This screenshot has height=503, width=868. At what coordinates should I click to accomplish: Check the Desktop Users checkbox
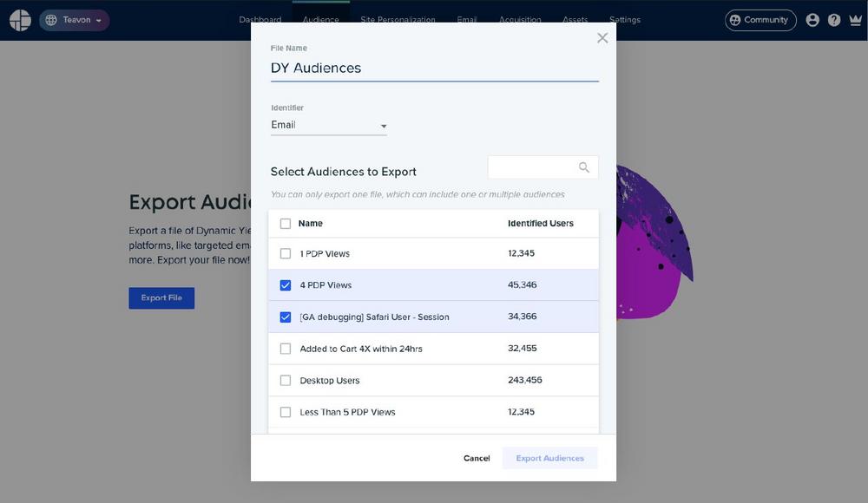[286, 381]
